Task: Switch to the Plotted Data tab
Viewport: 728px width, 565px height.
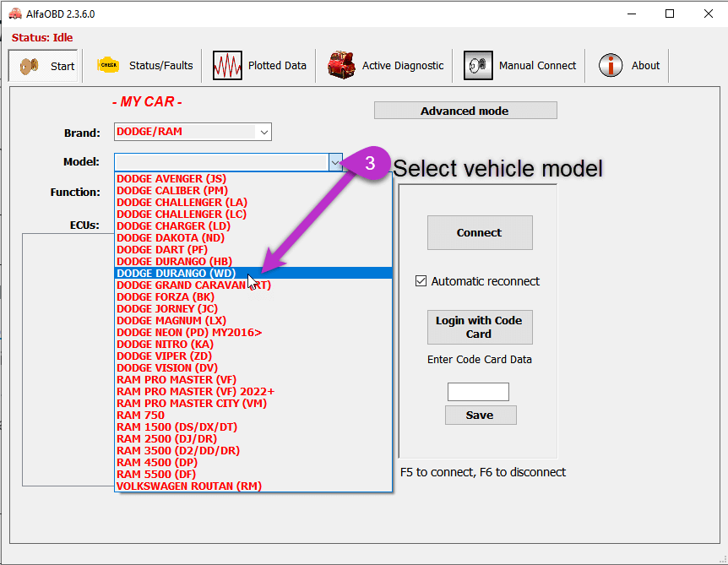Action: [259, 66]
